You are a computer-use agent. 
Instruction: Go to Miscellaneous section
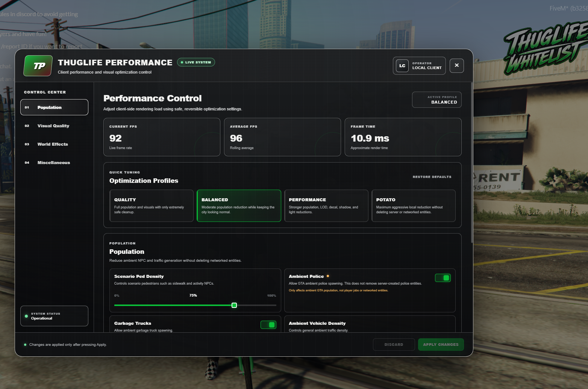54,163
